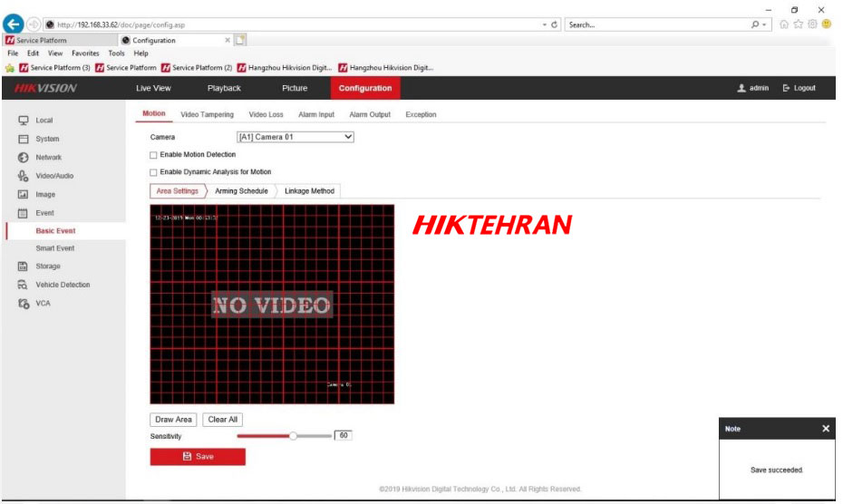Open the Alarm Input tab
The image size is (843, 504).
[316, 114]
